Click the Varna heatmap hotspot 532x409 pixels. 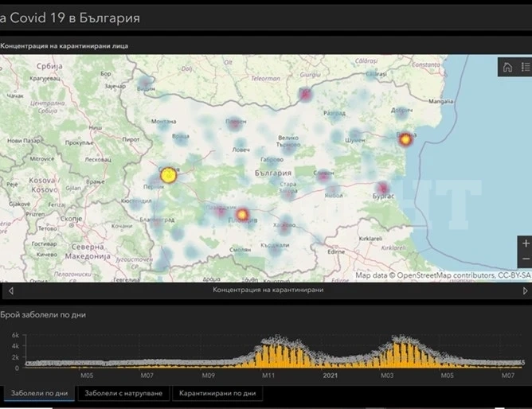(405, 139)
